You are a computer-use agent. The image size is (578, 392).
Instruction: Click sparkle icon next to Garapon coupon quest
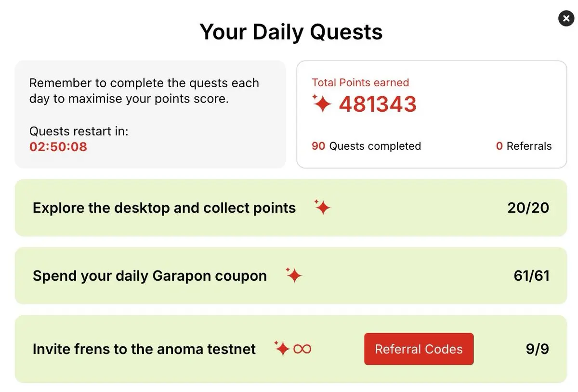293,275
